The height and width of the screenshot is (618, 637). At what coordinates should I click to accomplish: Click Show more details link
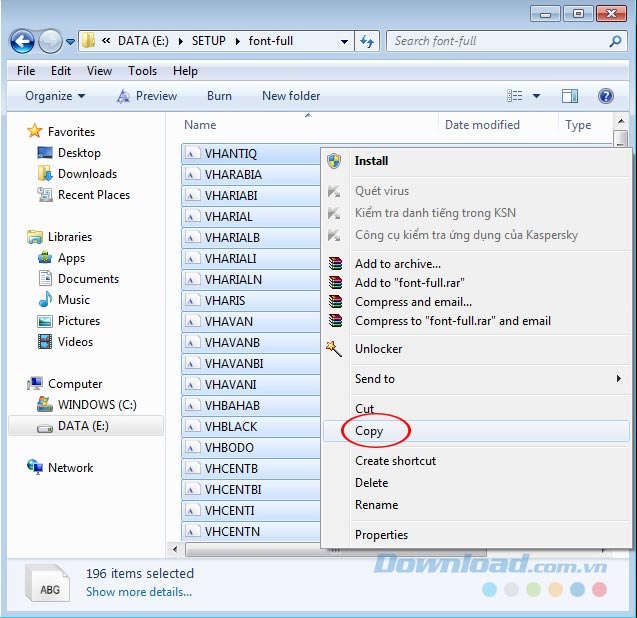pos(139,592)
